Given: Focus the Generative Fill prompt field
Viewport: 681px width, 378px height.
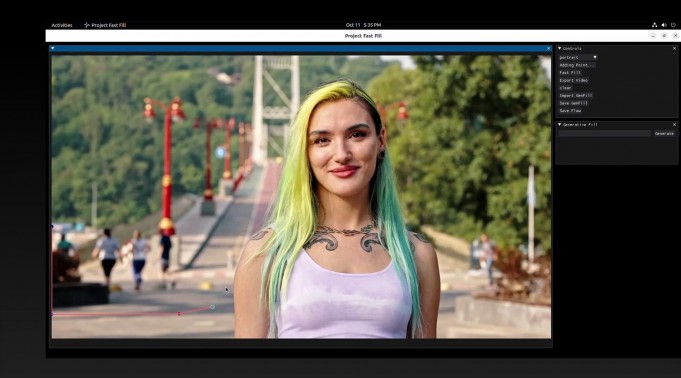Looking at the screenshot, I should tap(605, 133).
